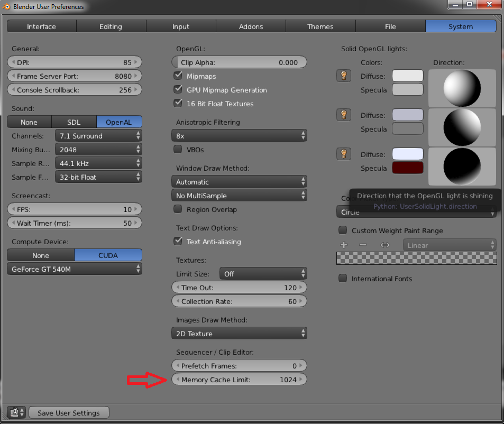This screenshot has width=504, height=424.
Task: Enable Custom Weight Paint Range
Action: tap(343, 231)
